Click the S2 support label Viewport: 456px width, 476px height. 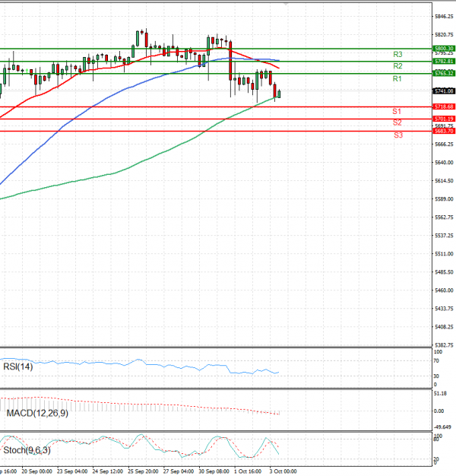(x=397, y=122)
